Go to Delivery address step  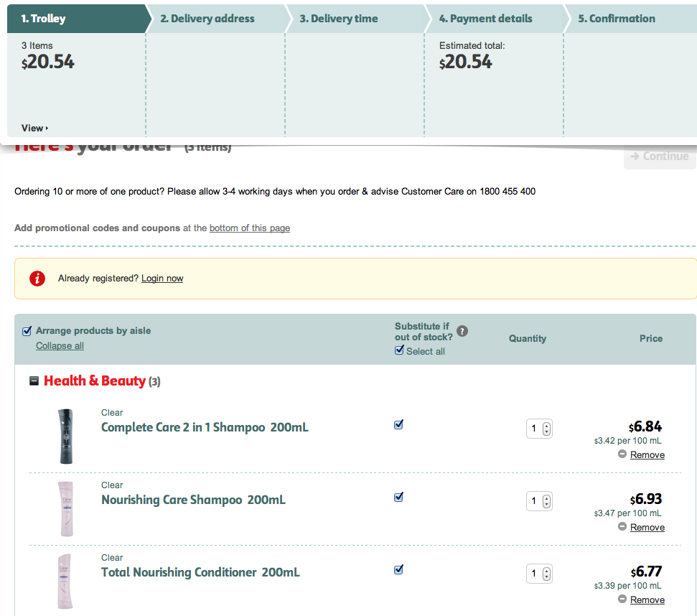pyautogui.click(x=207, y=19)
